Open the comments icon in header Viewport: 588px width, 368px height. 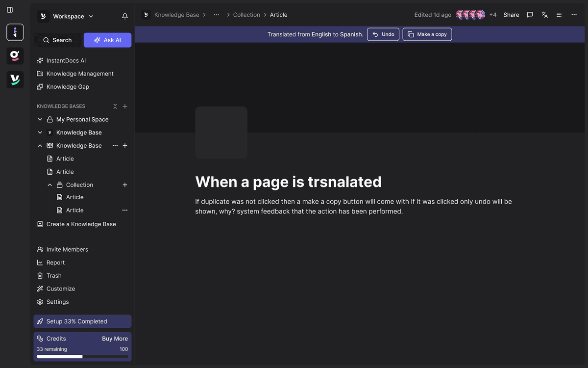(530, 15)
